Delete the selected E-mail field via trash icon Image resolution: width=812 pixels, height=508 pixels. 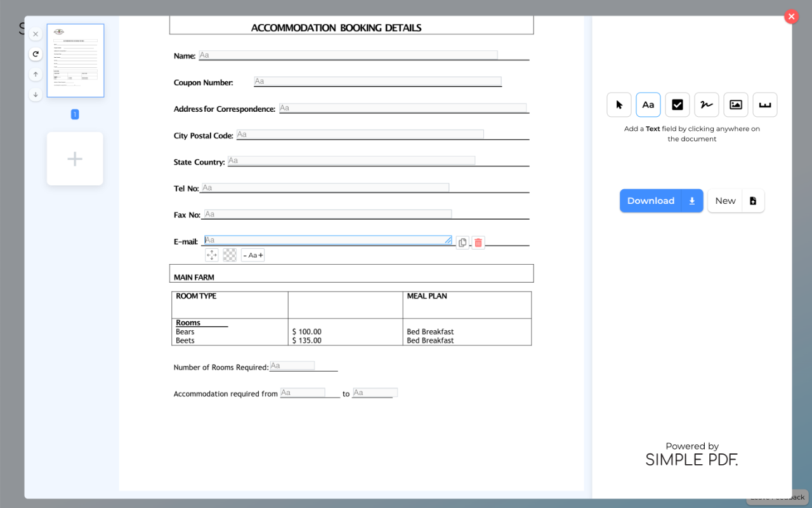pyautogui.click(x=478, y=243)
